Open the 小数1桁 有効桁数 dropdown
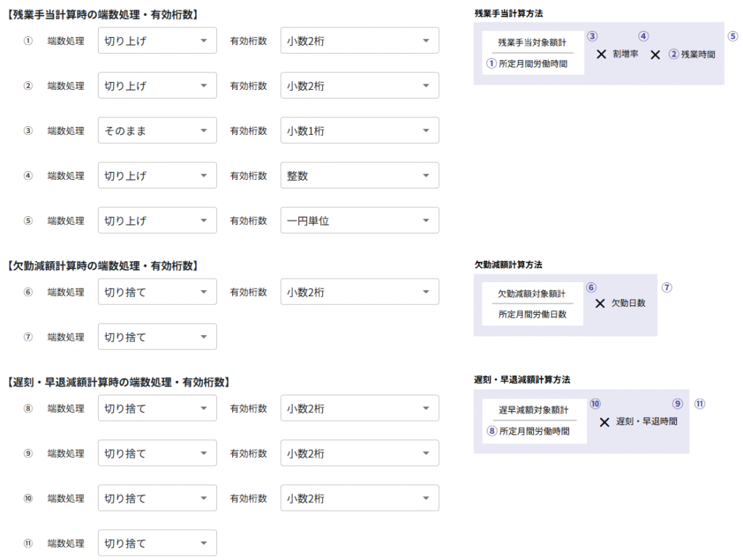743x560 pixels. pos(359,131)
